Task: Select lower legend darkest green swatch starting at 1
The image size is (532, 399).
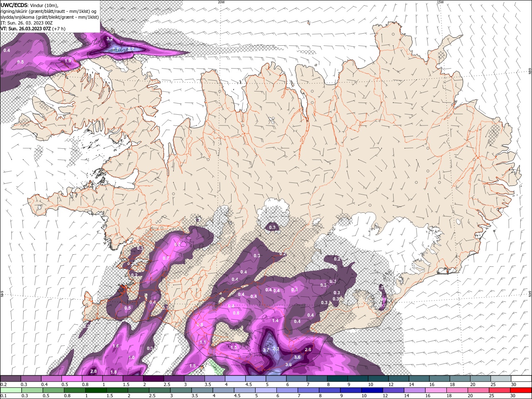Action: pos(96,390)
